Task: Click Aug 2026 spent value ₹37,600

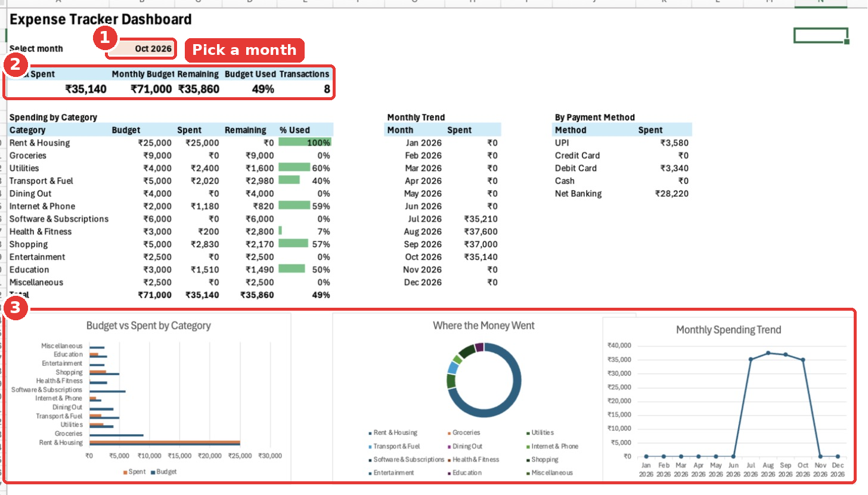Action: pos(480,231)
